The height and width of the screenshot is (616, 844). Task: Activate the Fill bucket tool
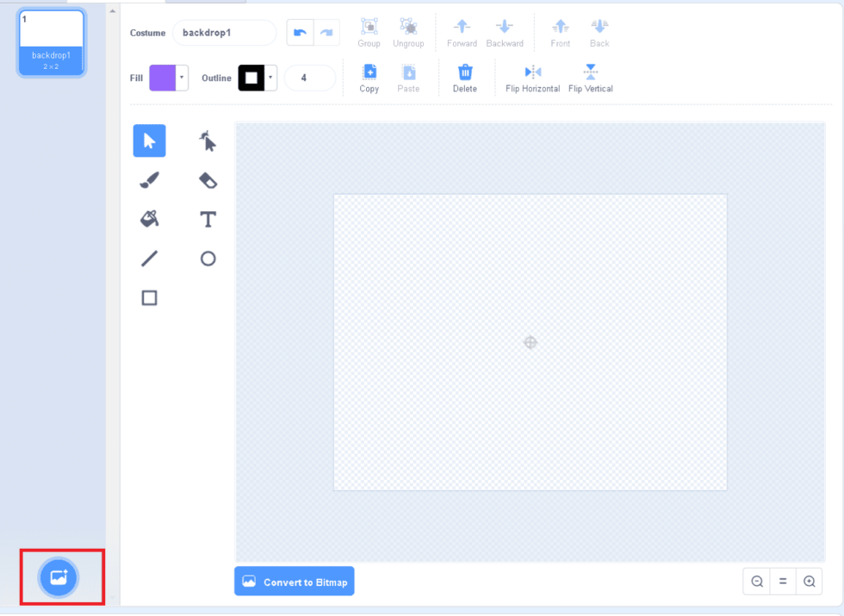point(149,219)
